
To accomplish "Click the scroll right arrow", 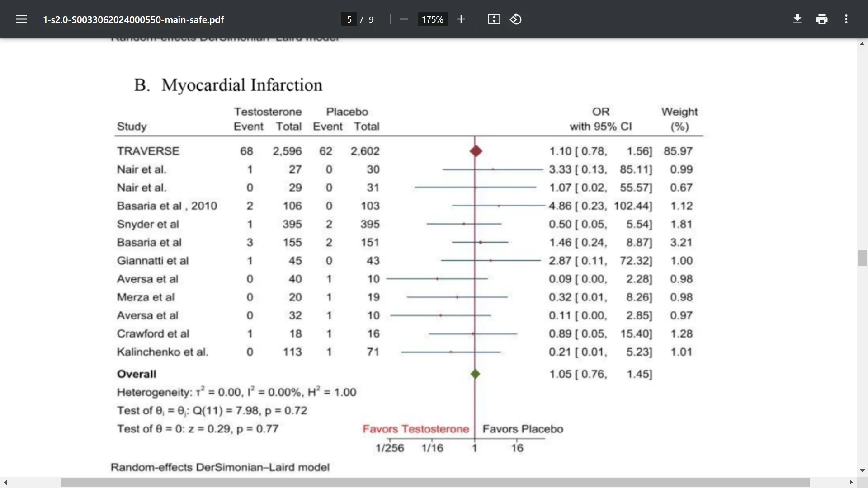I will tap(851, 483).
